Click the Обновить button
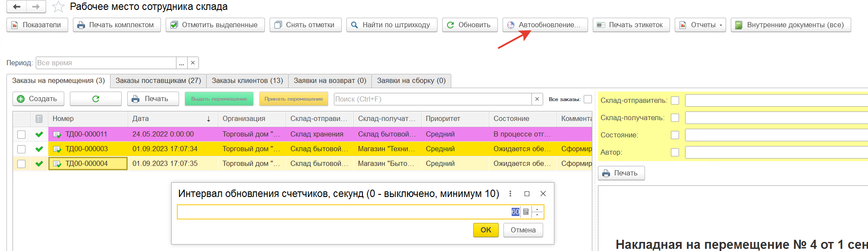This screenshot has width=868, height=251. coord(470,25)
